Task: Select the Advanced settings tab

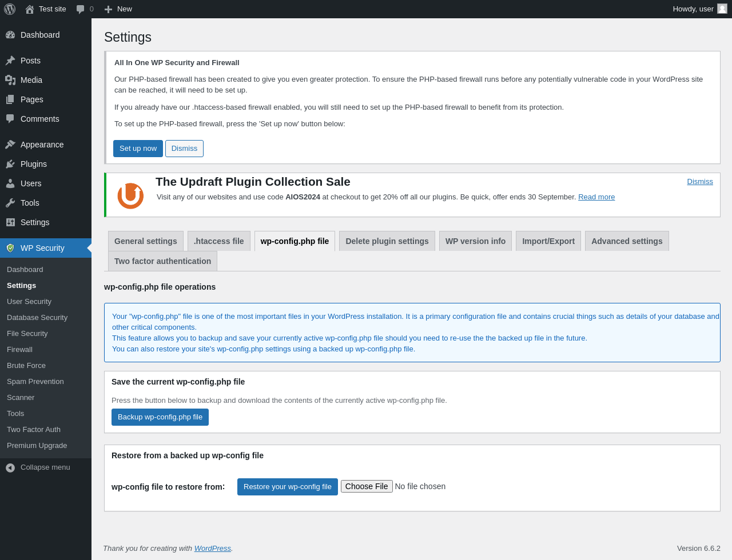Action: (627, 241)
